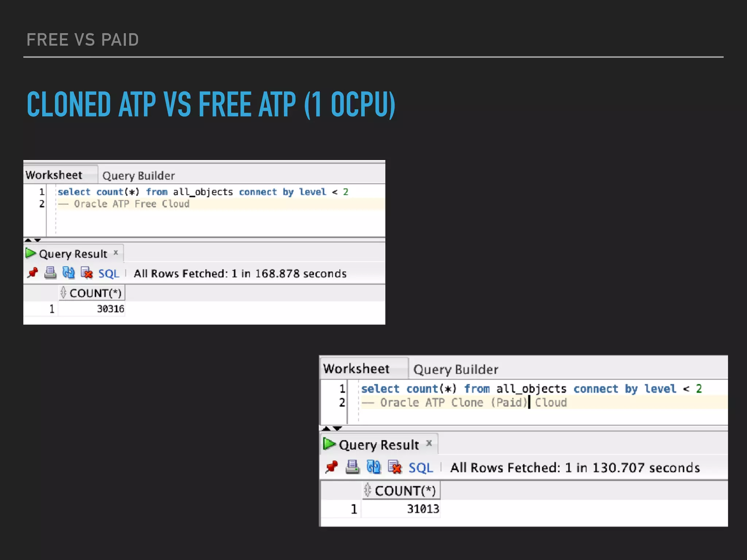Click collapse arrows below Free Cloud editor
Viewport: 747px width, 560px height.
pyautogui.click(x=32, y=240)
